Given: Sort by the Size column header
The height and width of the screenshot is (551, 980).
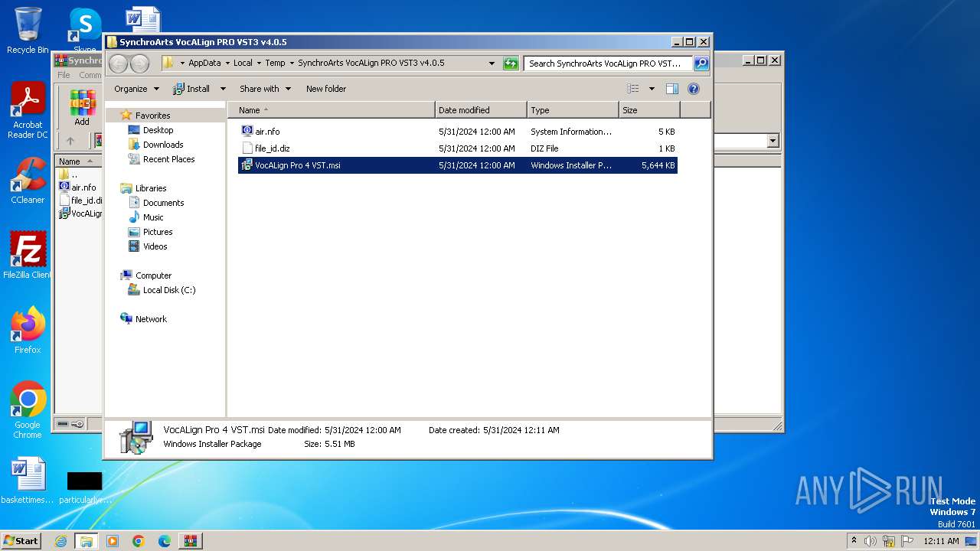Looking at the screenshot, I should [649, 110].
